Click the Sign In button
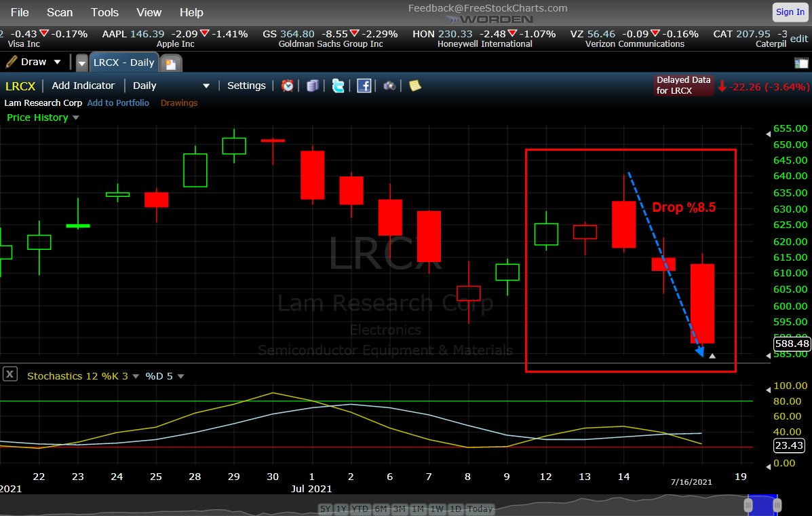The image size is (812, 516). coord(790,12)
